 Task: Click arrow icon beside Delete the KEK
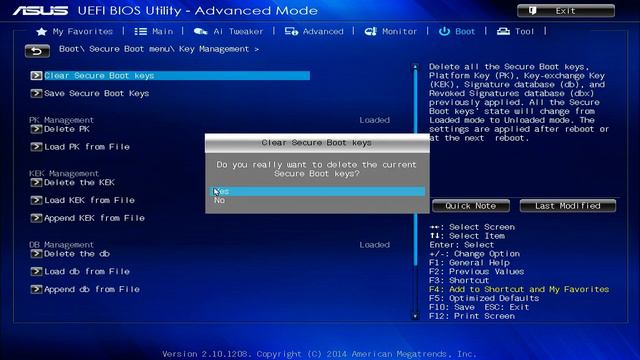(36, 182)
